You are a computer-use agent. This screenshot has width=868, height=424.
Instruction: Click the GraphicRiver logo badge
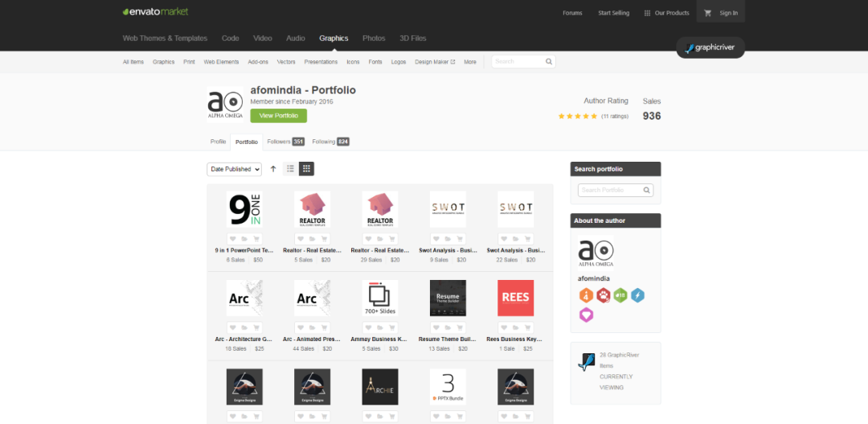click(710, 47)
